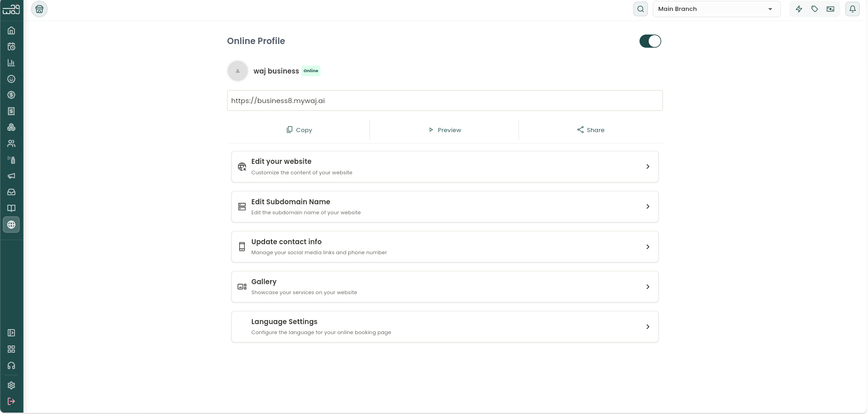Click the Copy button
This screenshot has height=414, width=868.
pyautogui.click(x=299, y=130)
